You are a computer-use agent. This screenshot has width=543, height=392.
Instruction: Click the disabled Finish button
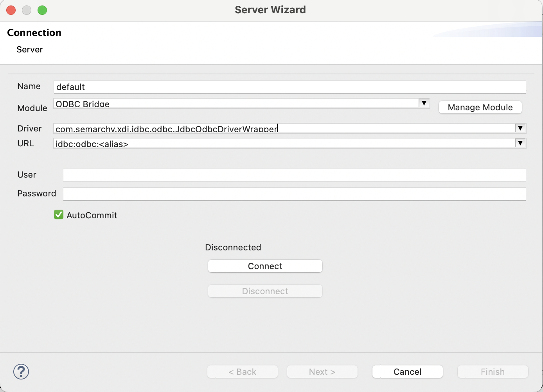pos(493,372)
